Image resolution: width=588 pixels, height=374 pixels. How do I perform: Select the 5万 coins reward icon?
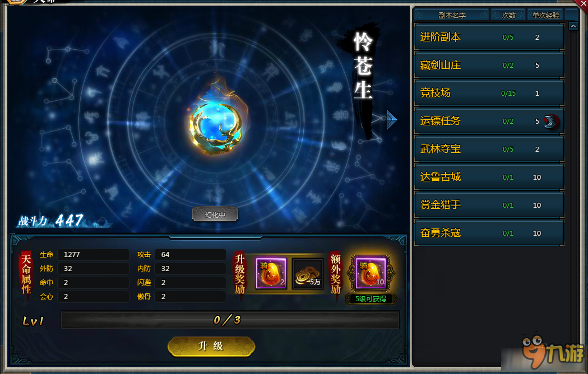308,273
